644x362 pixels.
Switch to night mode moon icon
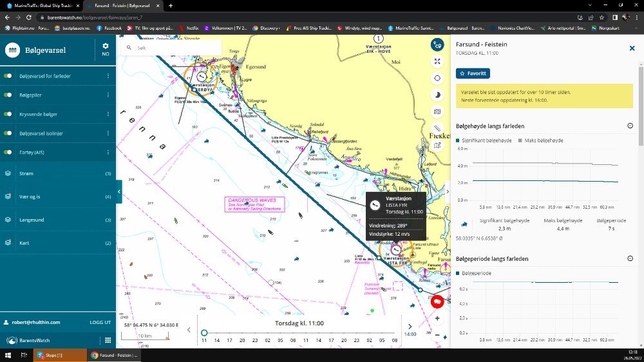(x=437, y=95)
